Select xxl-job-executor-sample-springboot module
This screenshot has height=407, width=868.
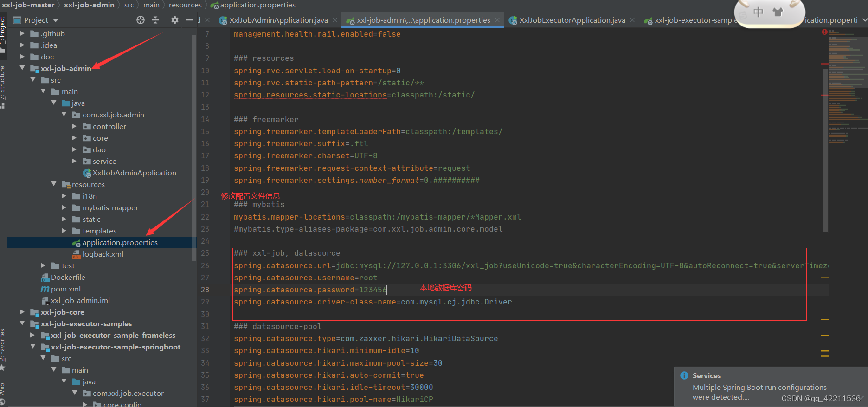click(x=111, y=347)
